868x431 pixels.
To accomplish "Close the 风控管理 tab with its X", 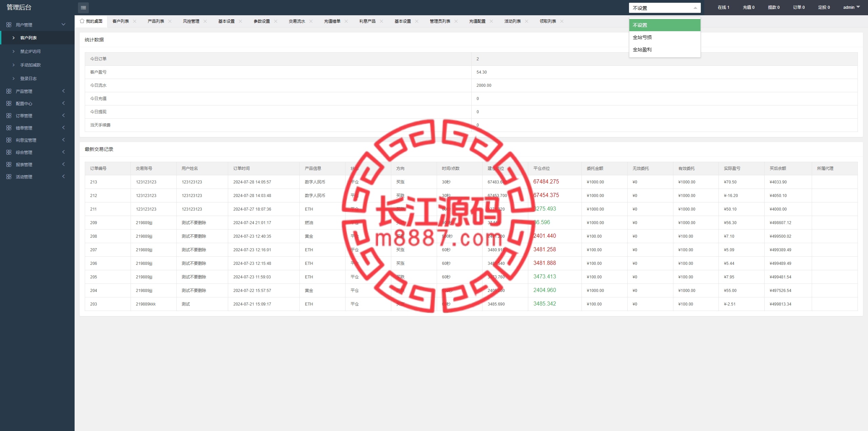I will coord(205,21).
